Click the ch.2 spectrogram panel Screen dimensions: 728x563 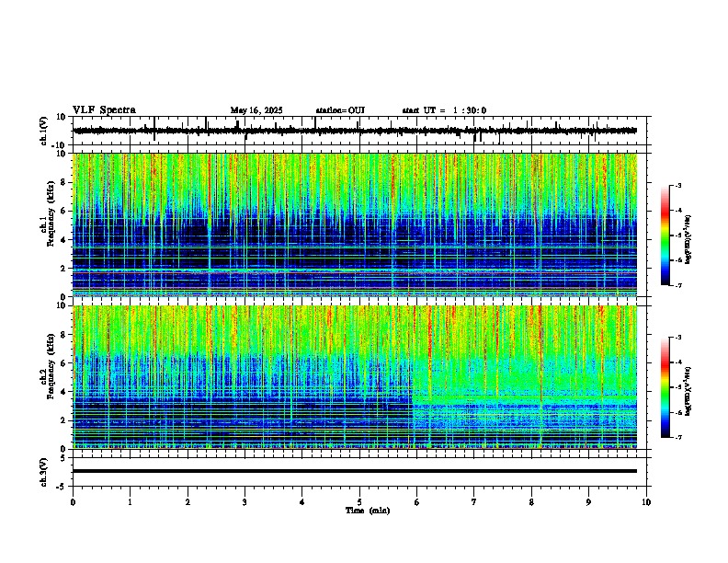point(355,377)
